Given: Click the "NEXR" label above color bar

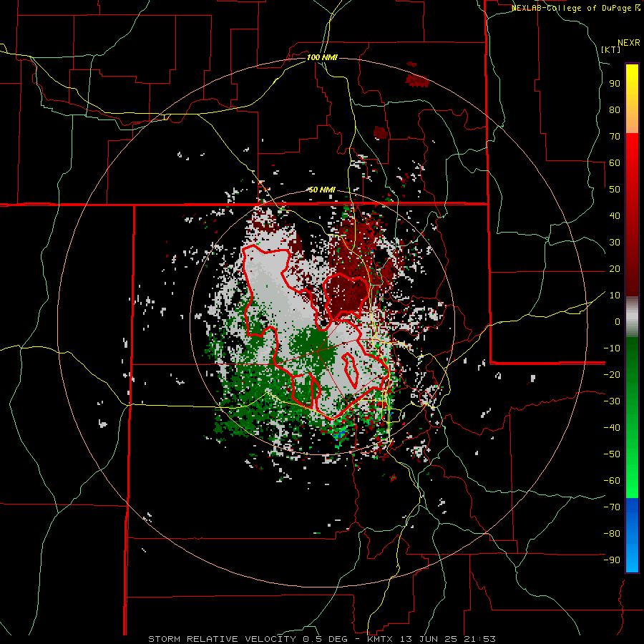Looking at the screenshot, I should click(629, 43).
